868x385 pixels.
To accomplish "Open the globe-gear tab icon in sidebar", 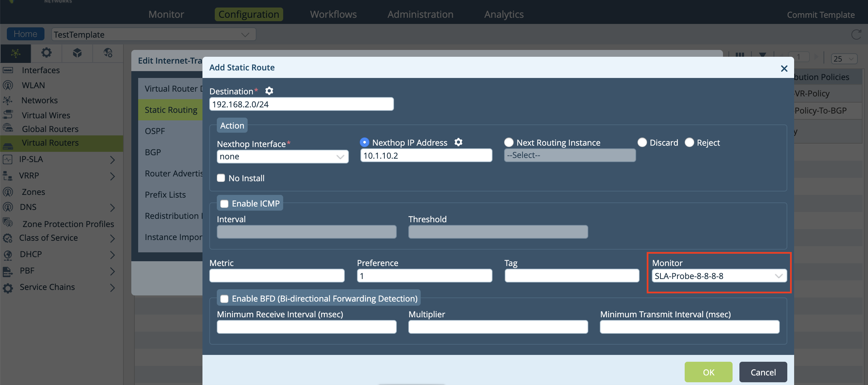I will (108, 53).
